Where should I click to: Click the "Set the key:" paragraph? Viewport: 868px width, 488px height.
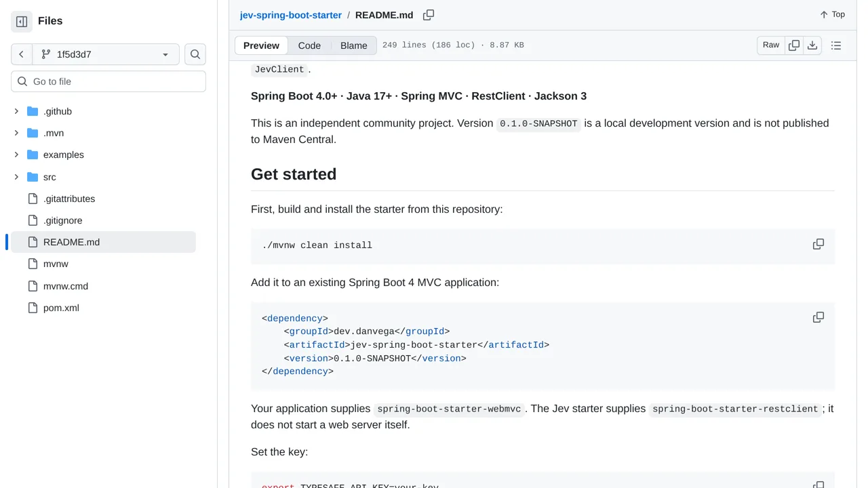pos(279,452)
